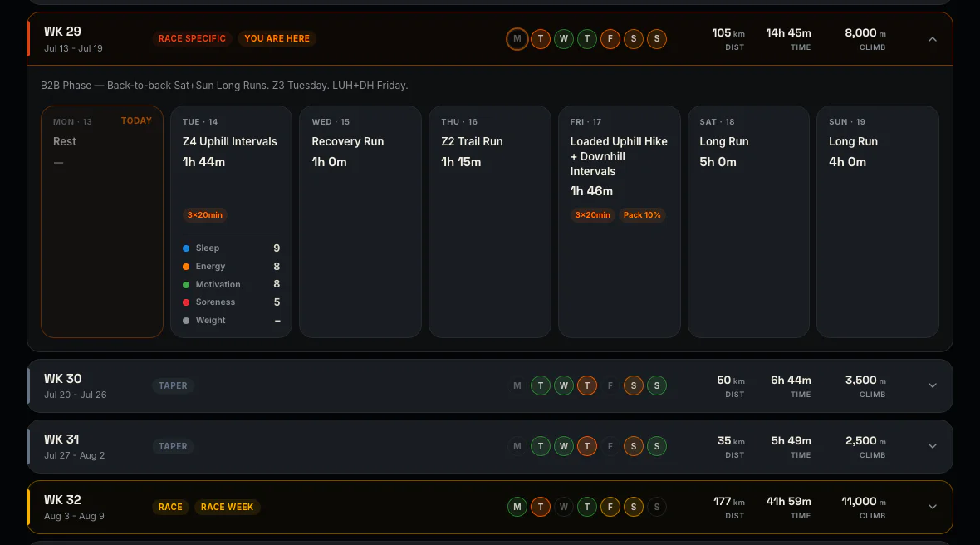Open Friday Loaded Uphill Hike workout card
Image resolution: width=980 pixels, height=545 pixels.
619,222
